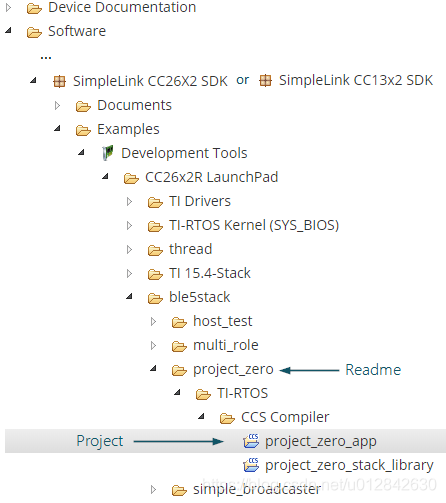The image size is (446, 503).
Task: Click the ble5stack folder icon
Action: coord(155,298)
